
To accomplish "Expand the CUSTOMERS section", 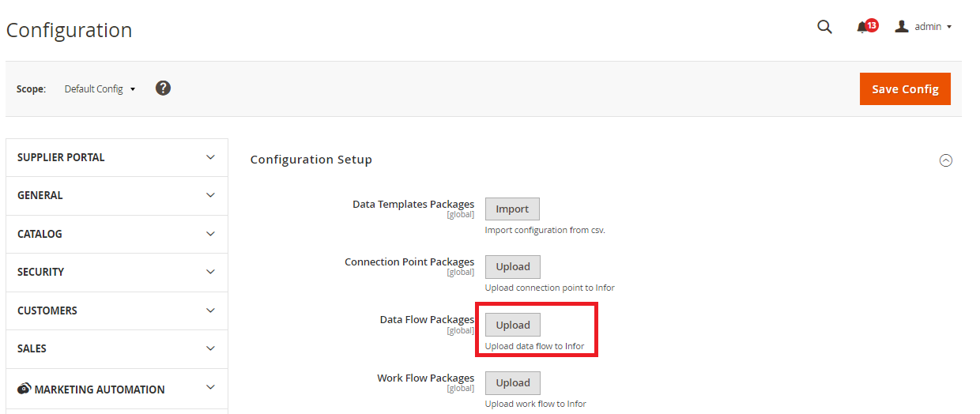I will click(x=117, y=310).
